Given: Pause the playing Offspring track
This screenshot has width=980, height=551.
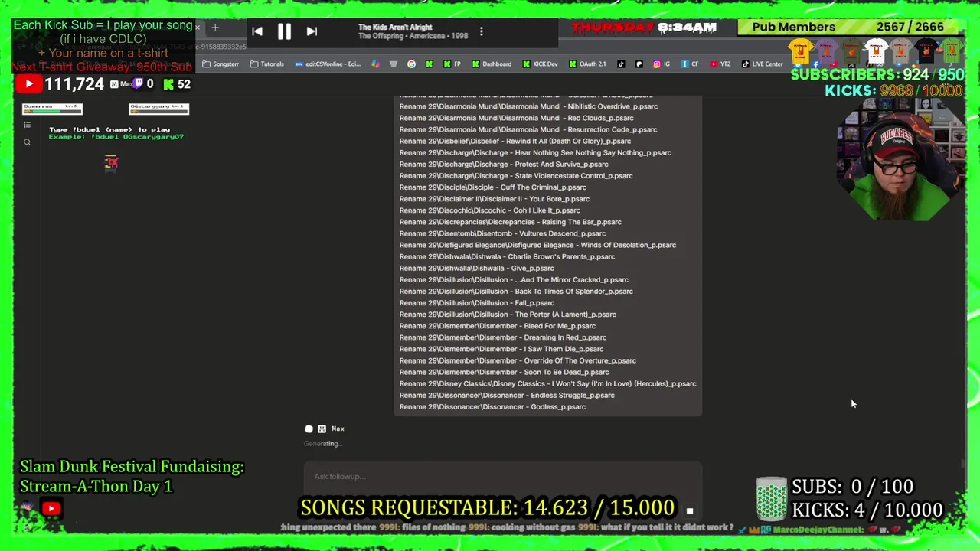Looking at the screenshot, I should click(x=284, y=31).
